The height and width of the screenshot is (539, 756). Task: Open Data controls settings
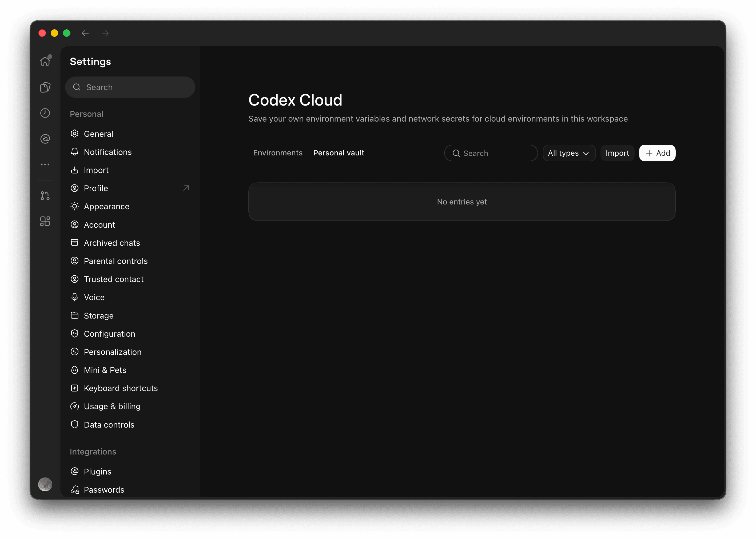click(130, 425)
